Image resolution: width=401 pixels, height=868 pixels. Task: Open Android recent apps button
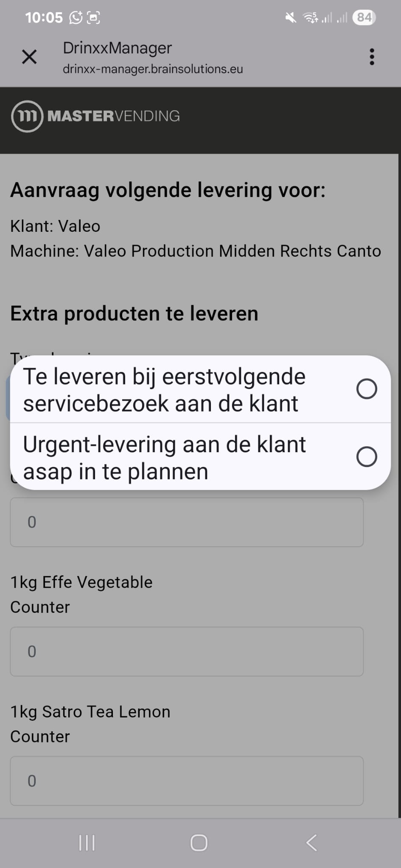[x=87, y=843]
